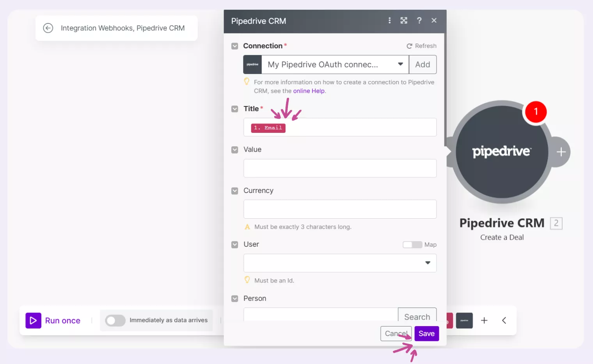Image resolution: width=593 pixels, height=364 pixels.
Task: Toggle the User field checkbox
Action: click(234, 245)
